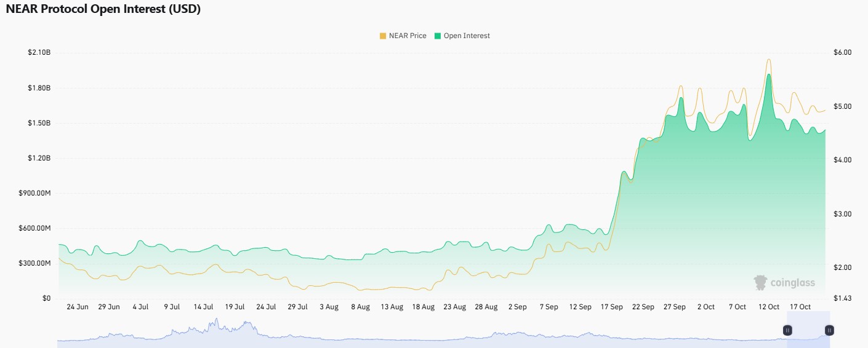Grab the left range slider handle

click(x=787, y=331)
